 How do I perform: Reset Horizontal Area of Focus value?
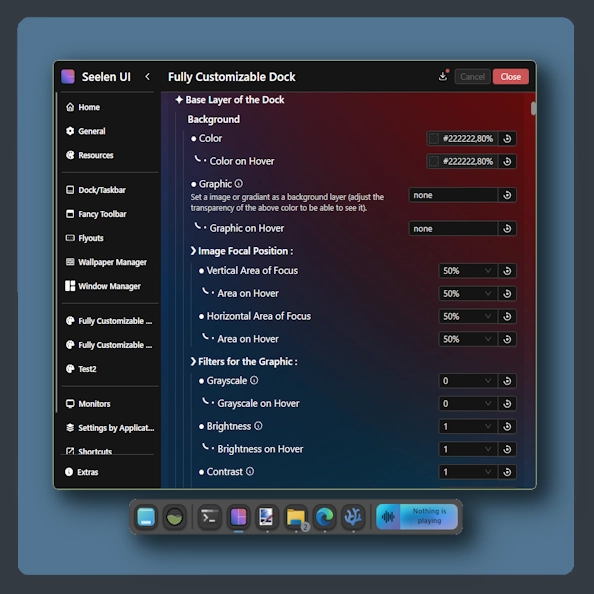tap(507, 316)
